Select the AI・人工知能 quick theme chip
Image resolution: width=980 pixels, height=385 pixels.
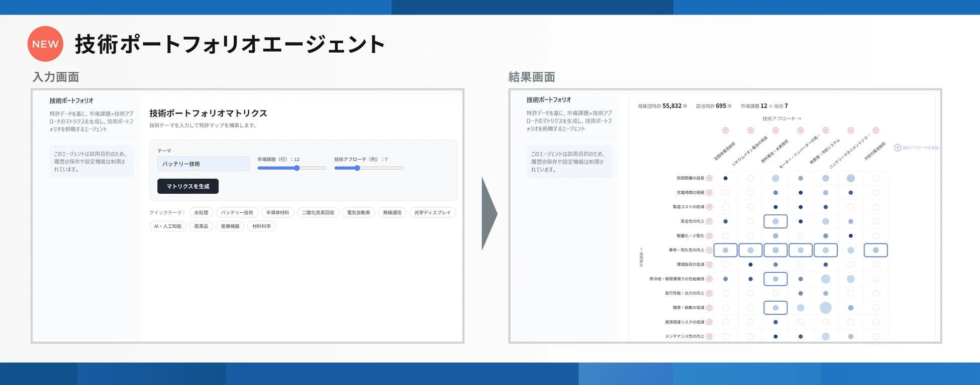(168, 226)
